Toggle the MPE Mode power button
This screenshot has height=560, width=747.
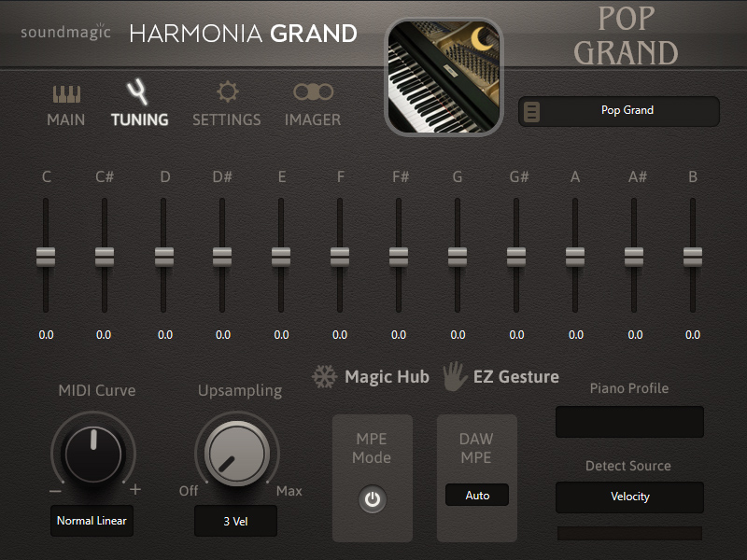point(372,499)
